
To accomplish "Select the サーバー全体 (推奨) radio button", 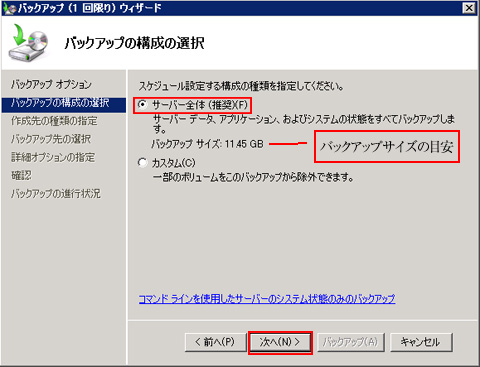I will (143, 105).
